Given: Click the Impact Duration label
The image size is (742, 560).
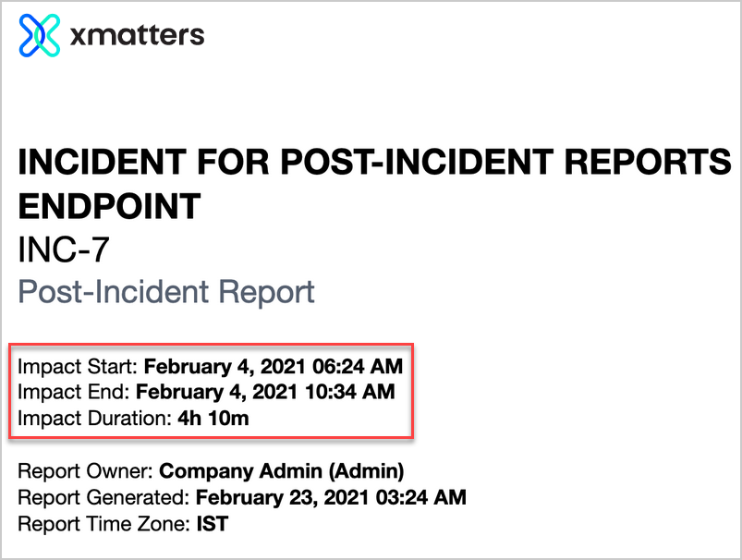Looking at the screenshot, I should point(94,419).
